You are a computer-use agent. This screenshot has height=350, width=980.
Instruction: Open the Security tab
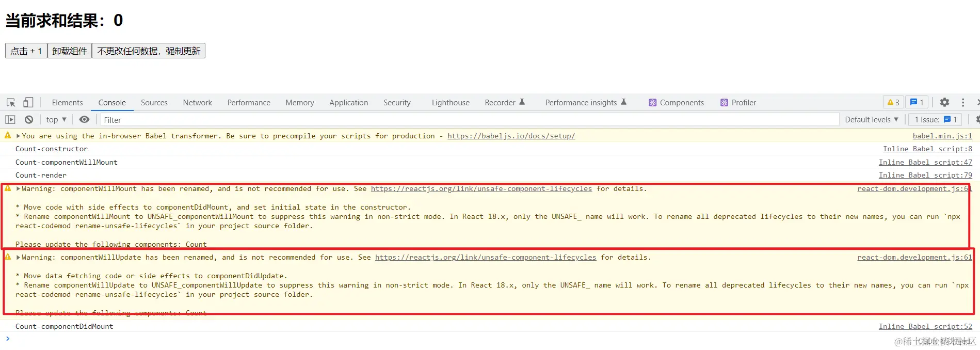397,103
